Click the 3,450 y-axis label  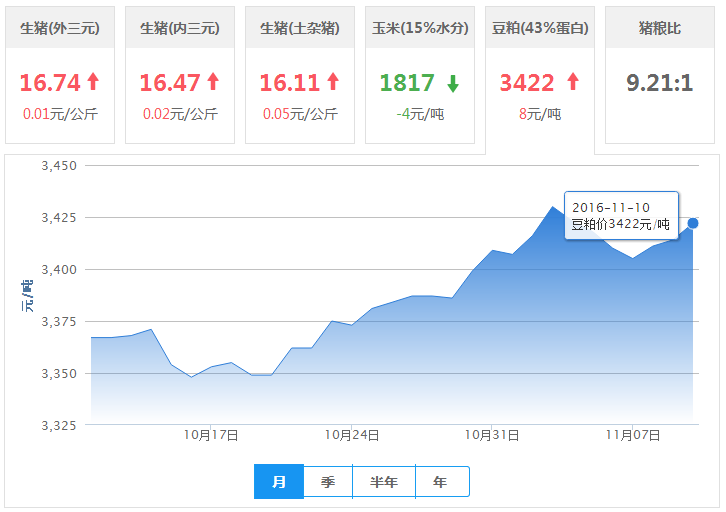click(59, 166)
